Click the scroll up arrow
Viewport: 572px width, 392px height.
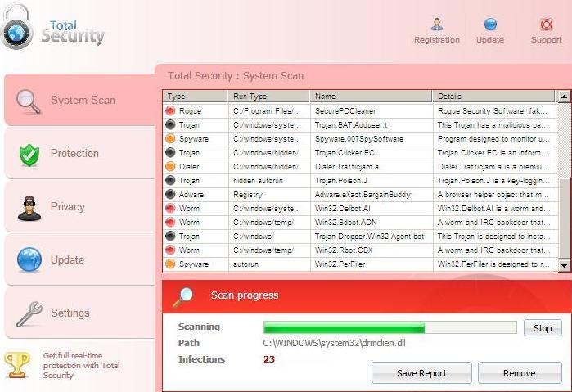(x=564, y=97)
